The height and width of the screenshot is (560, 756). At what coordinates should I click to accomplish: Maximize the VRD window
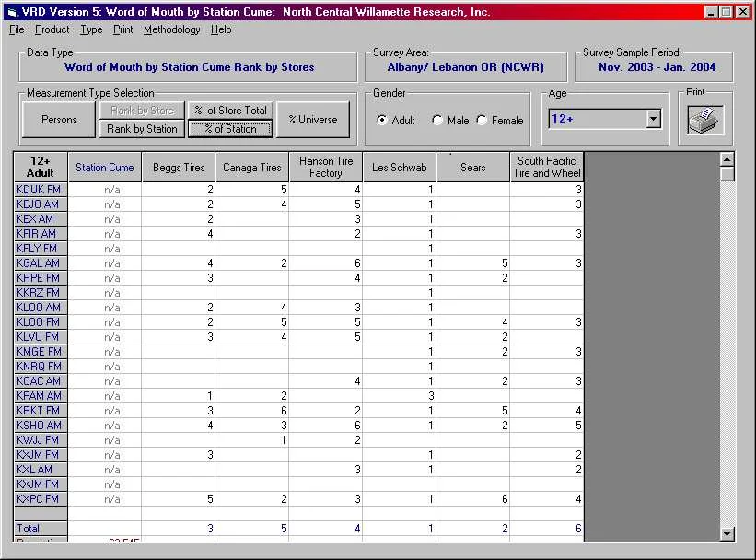click(x=726, y=12)
